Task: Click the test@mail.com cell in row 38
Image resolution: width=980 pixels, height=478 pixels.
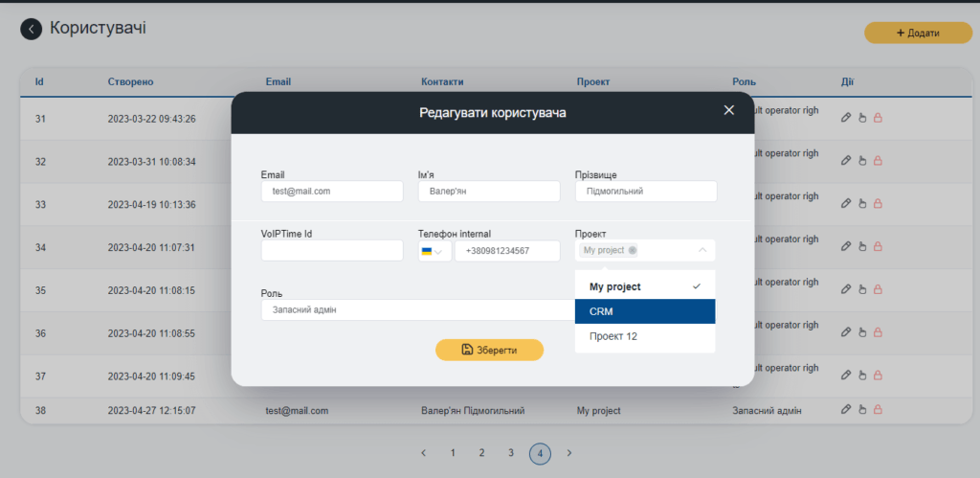Action: 297,411
